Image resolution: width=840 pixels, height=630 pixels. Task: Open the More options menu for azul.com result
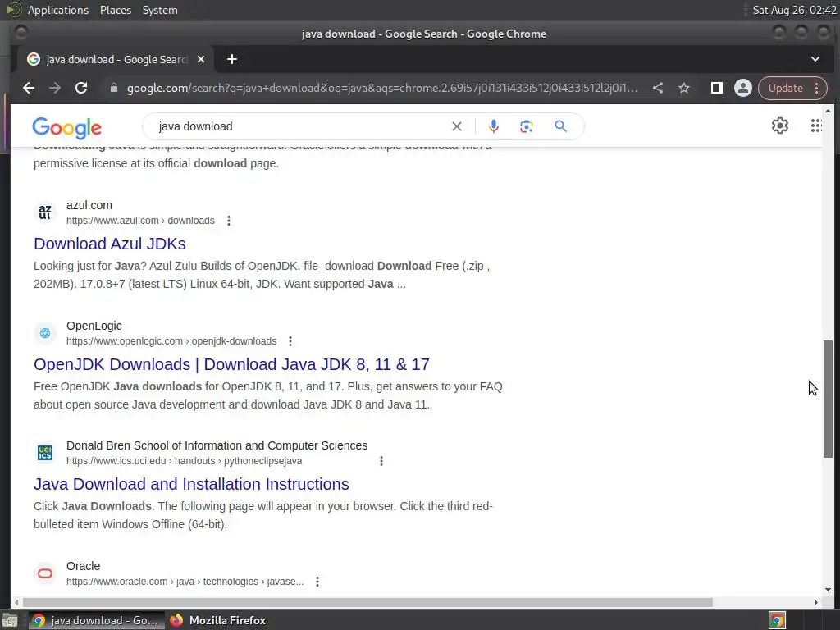point(229,221)
